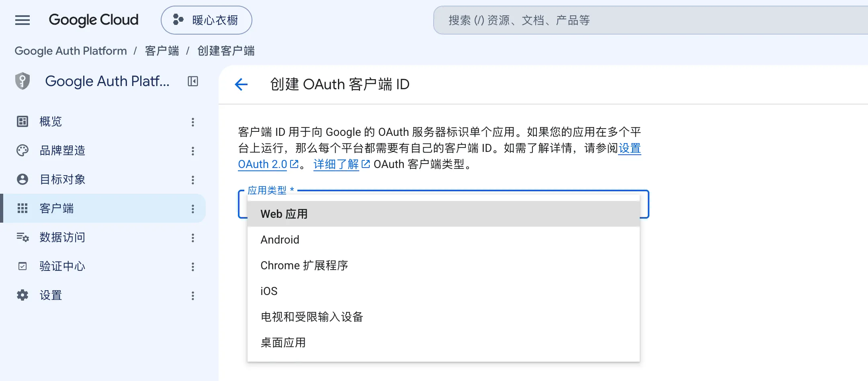Choose Android as the application type

tap(444, 240)
